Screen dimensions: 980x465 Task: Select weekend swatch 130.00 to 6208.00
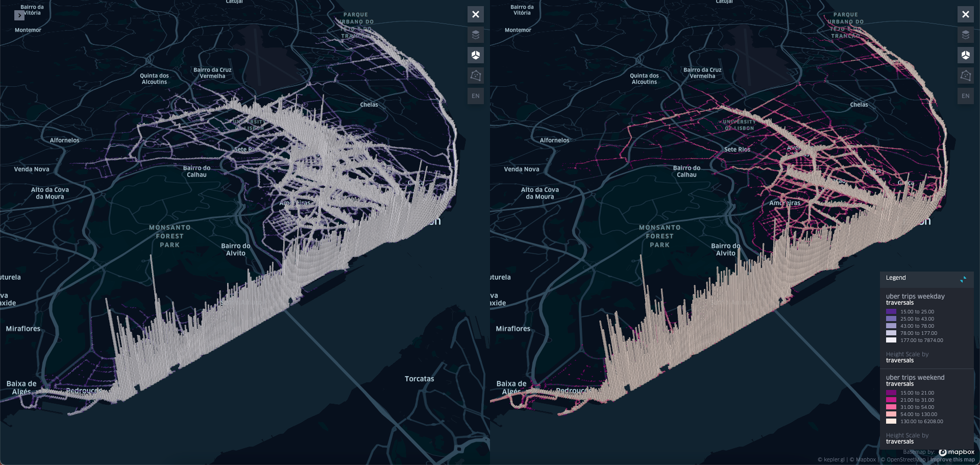pyautogui.click(x=891, y=421)
